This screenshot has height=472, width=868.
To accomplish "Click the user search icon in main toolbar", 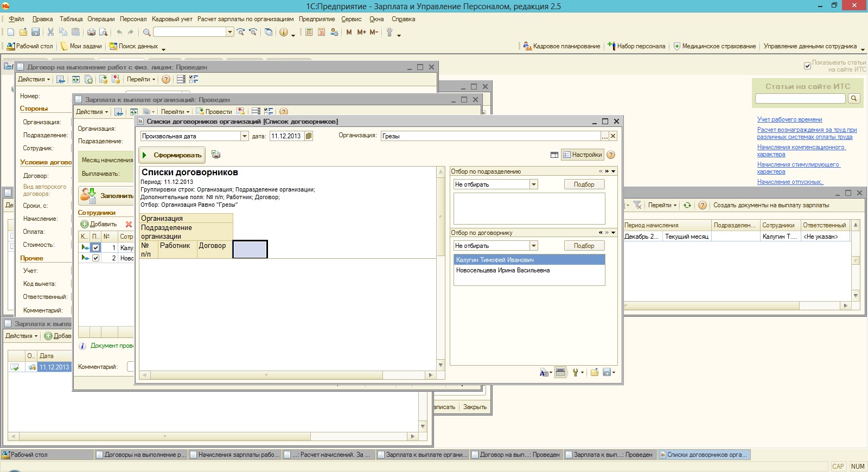I will pyautogui.click(x=334, y=33).
